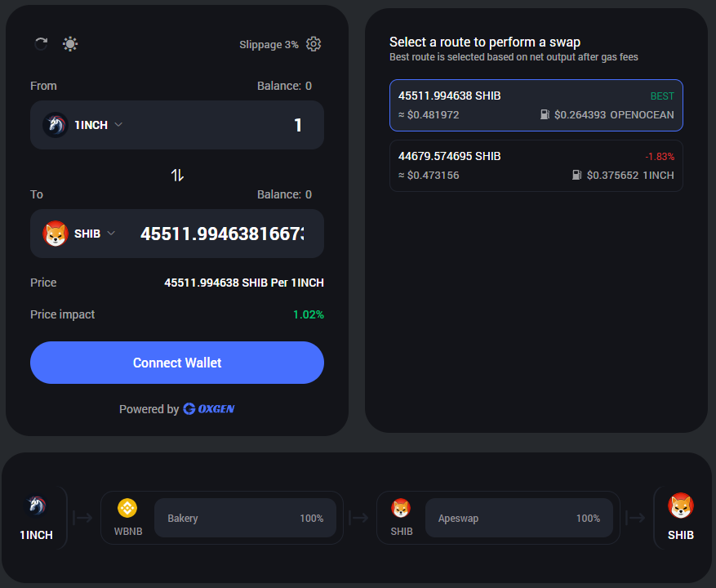The height and width of the screenshot is (588, 716).
Task: Click the ≈ $0.481972 value
Action: pyautogui.click(x=429, y=114)
